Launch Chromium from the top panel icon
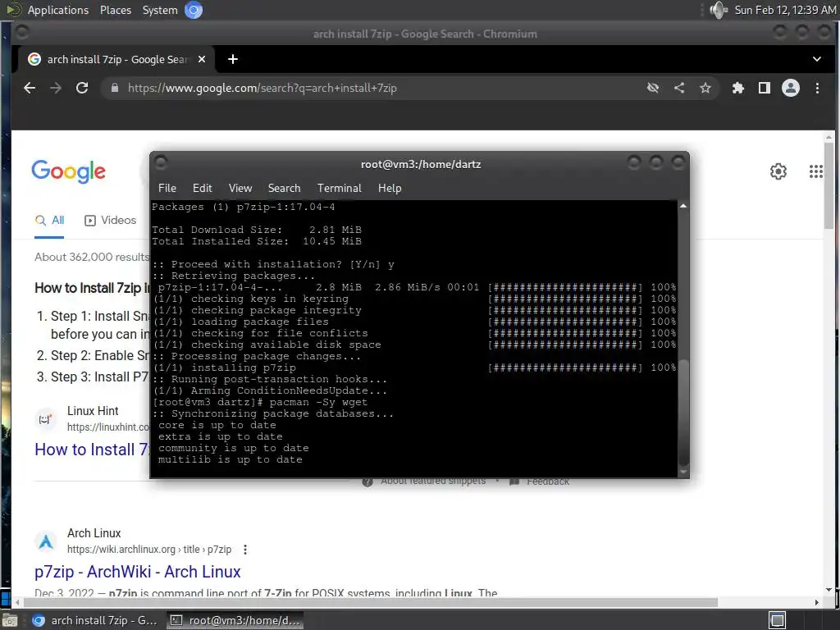This screenshot has width=840, height=630. click(x=194, y=10)
